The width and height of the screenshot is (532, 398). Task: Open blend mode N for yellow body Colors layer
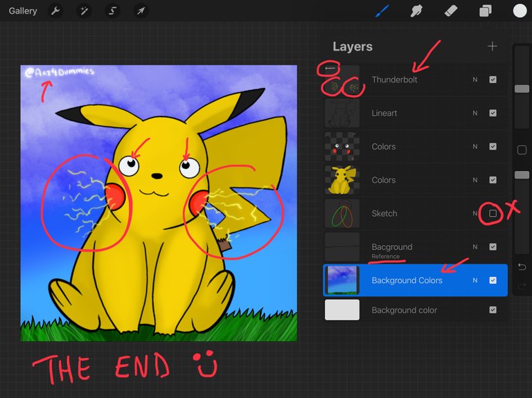475,180
